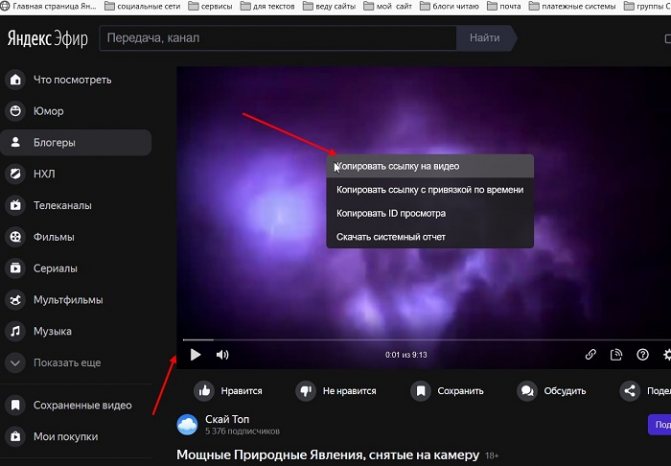Click the video title Мощные Природные Явления

[x=328, y=455]
